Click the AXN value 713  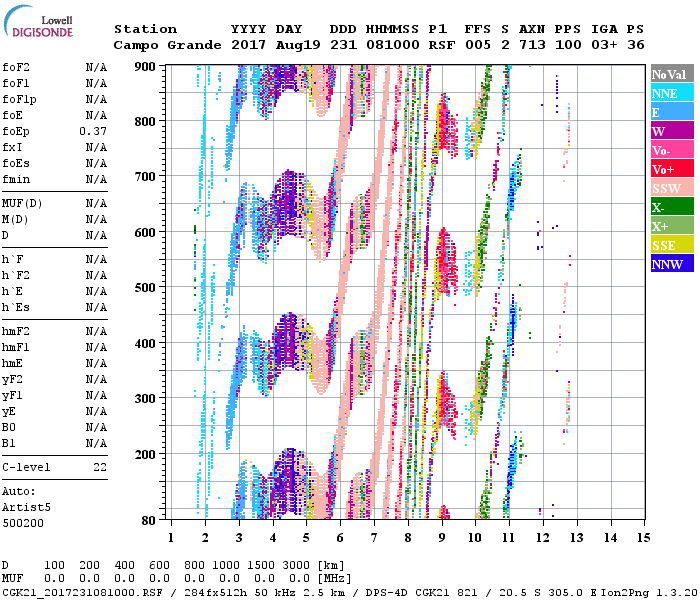pos(532,45)
